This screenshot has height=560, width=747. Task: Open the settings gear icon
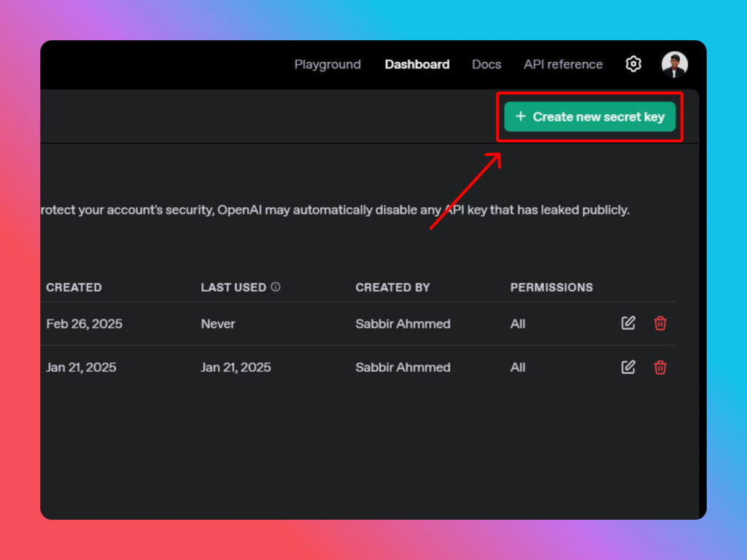(633, 64)
